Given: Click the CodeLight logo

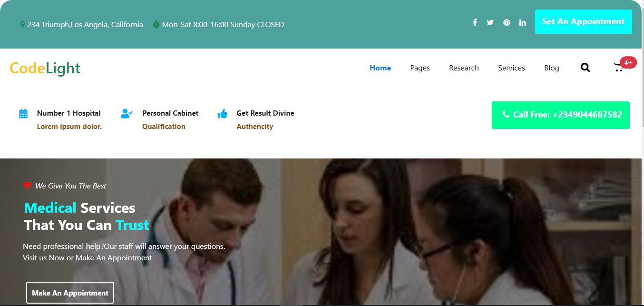Looking at the screenshot, I should (x=45, y=68).
